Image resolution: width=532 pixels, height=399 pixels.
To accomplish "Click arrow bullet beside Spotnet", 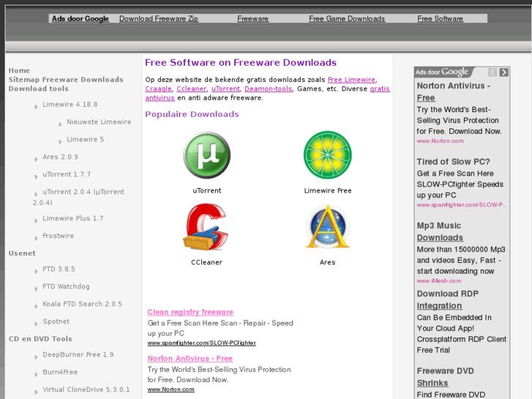I will click(36, 324).
